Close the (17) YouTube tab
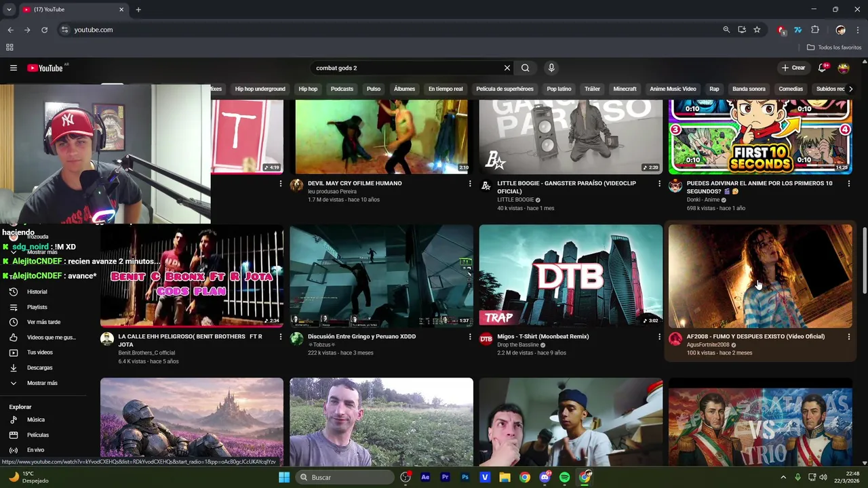 pyautogui.click(x=121, y=9)
